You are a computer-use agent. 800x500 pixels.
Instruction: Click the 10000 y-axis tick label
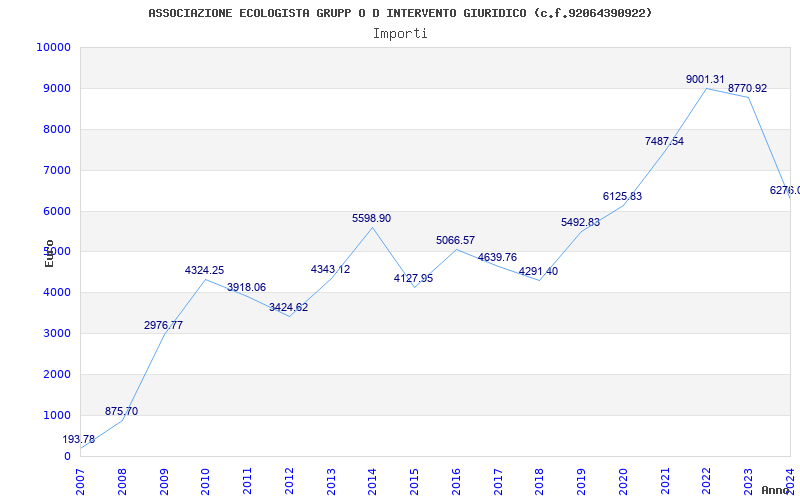click(53, 47)
